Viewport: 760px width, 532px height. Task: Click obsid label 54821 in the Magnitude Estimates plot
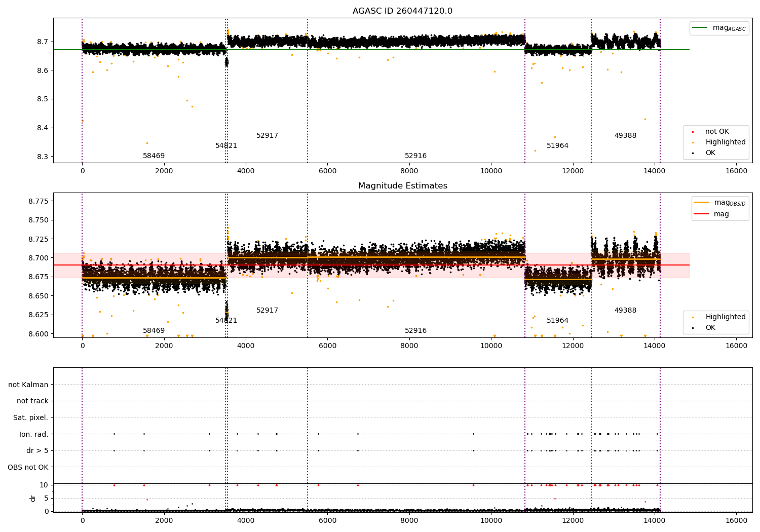pos(226,321)
